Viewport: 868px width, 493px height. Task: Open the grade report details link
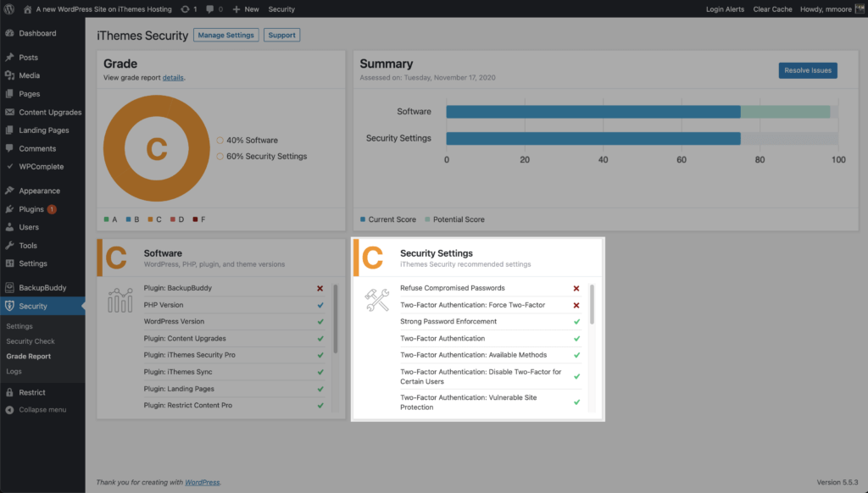click(173, 77)
